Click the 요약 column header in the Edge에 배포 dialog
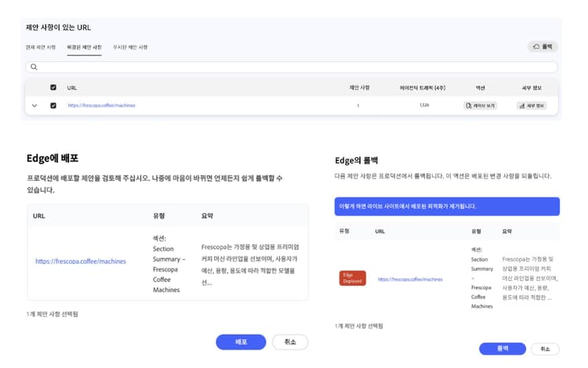This screenshot has height=368, width=588. coord(207,216)
